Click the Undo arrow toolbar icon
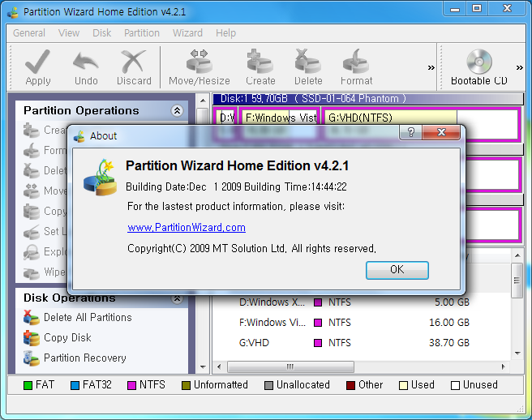The width and height of the screenshot is (532, 420). click(x=86, y=62)
